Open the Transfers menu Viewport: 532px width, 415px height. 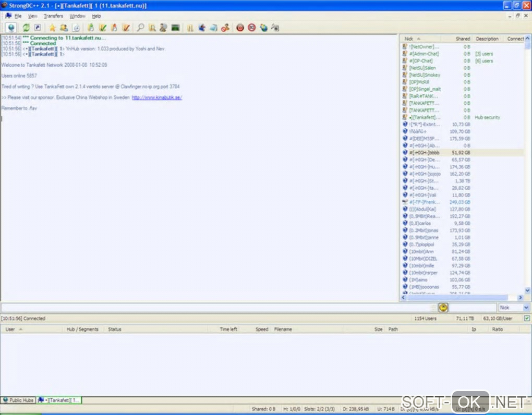pyautogui.click(x=53, y=16)
